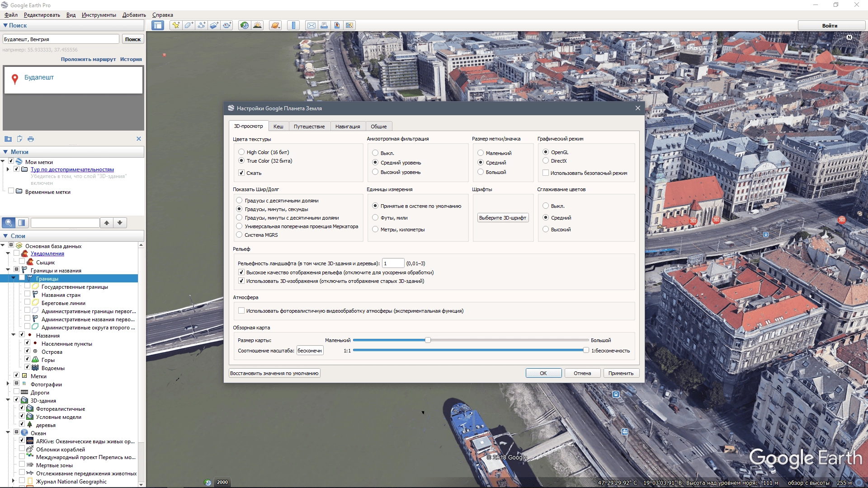Image resolution: width=868 pixels, height=488 pixels.
Task: Expand the sightseeing tour folder
Action: coord(8,169)
